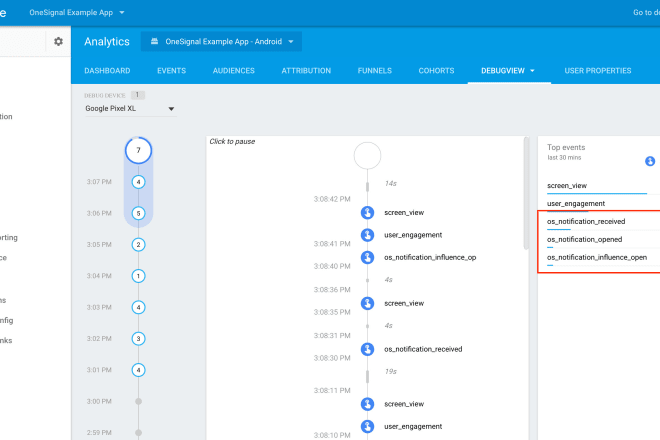Viewport: 660px width, 440px height.
Task: Select the 3:01 PM marker with 4 events
Action: [x=138, y=370]
